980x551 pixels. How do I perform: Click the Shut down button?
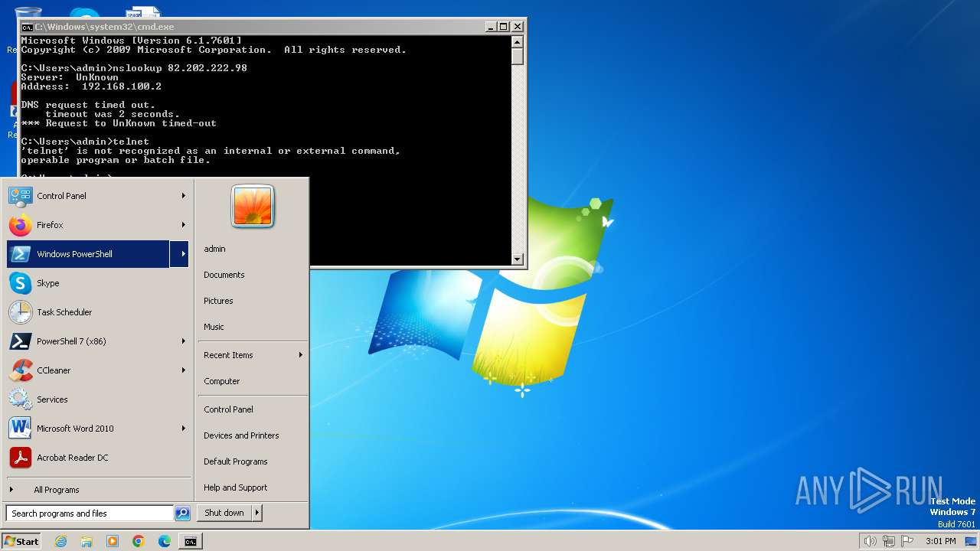coord(224,513)
